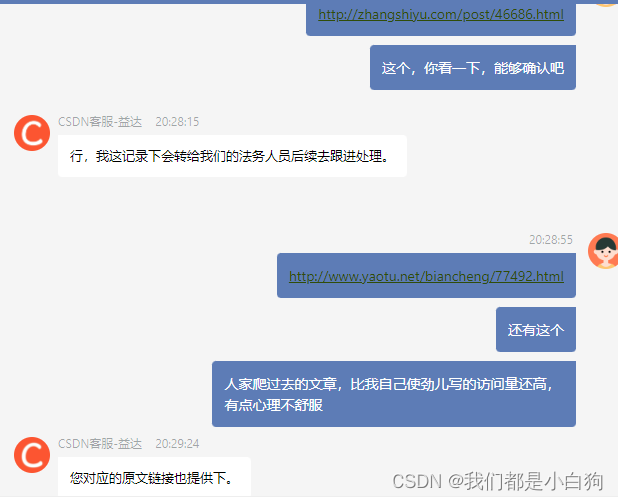Click the 20:28:55 timestamp

point(551,240)
